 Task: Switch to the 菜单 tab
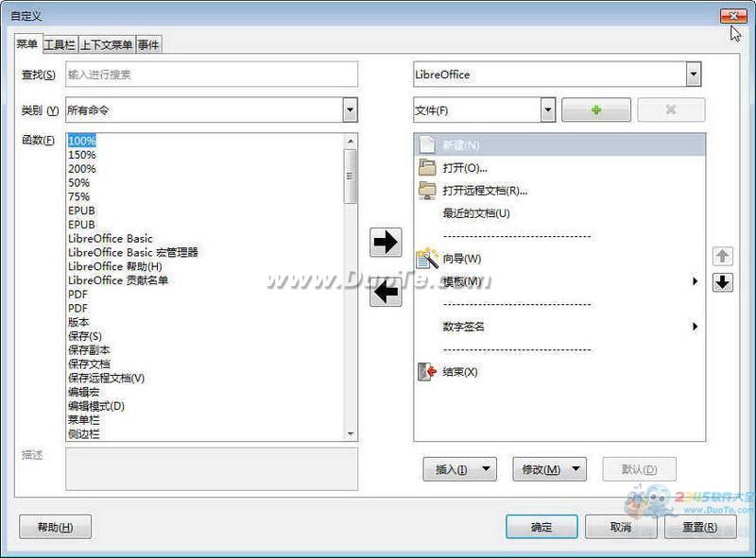27,44
